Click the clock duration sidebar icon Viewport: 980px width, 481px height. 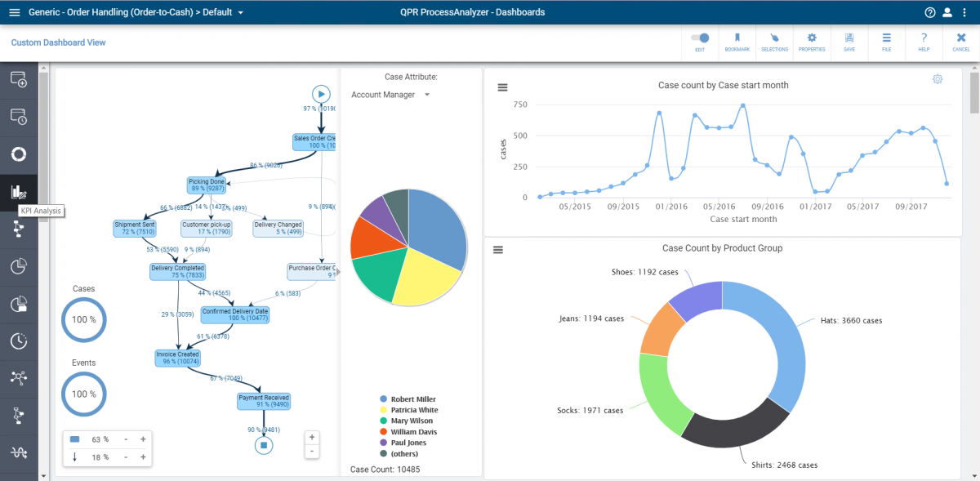18,341
